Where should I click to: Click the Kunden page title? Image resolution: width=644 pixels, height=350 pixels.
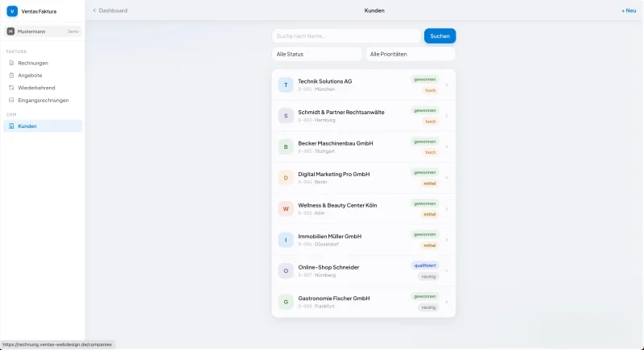click(374, 10)
